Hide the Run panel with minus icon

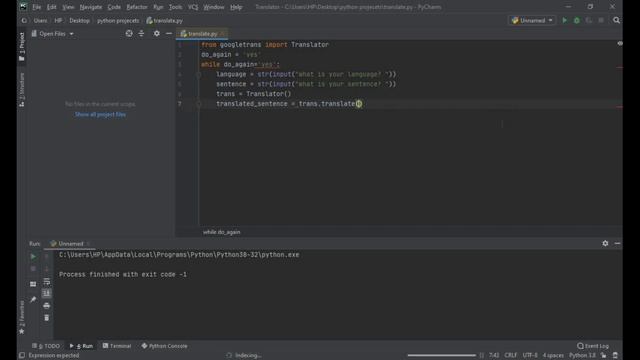click(x=617, y=243)
